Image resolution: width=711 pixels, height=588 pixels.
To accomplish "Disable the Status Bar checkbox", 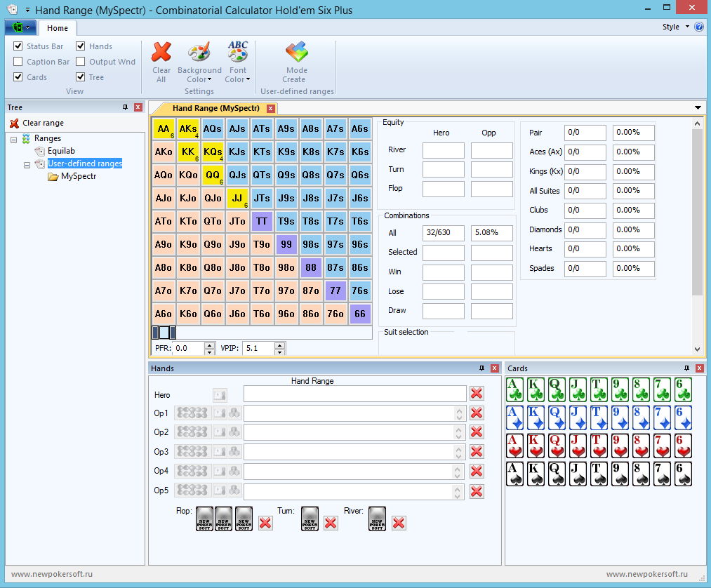I will (x=18, y=46).
